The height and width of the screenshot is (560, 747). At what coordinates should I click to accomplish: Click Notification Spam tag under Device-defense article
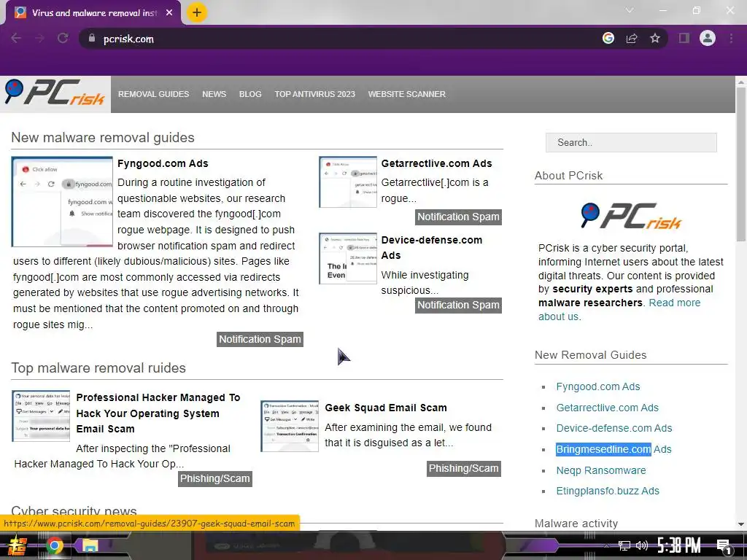coord(458,305)
